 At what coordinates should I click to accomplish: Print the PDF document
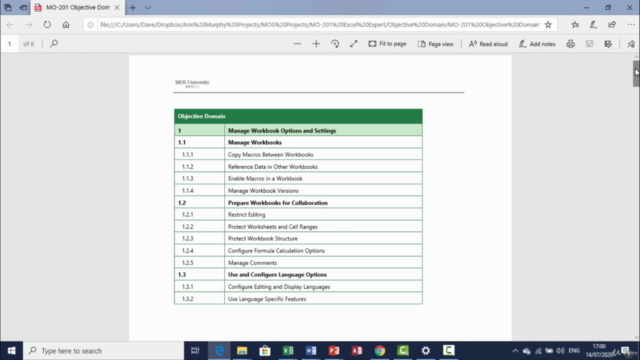click(x=571, y=44)
